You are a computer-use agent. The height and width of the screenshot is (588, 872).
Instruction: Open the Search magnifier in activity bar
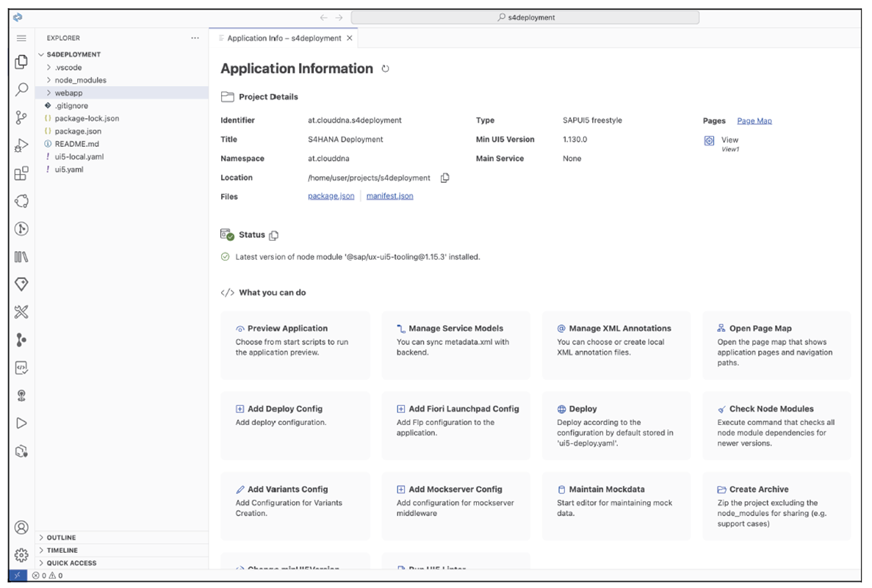click(x=21, y=90)
